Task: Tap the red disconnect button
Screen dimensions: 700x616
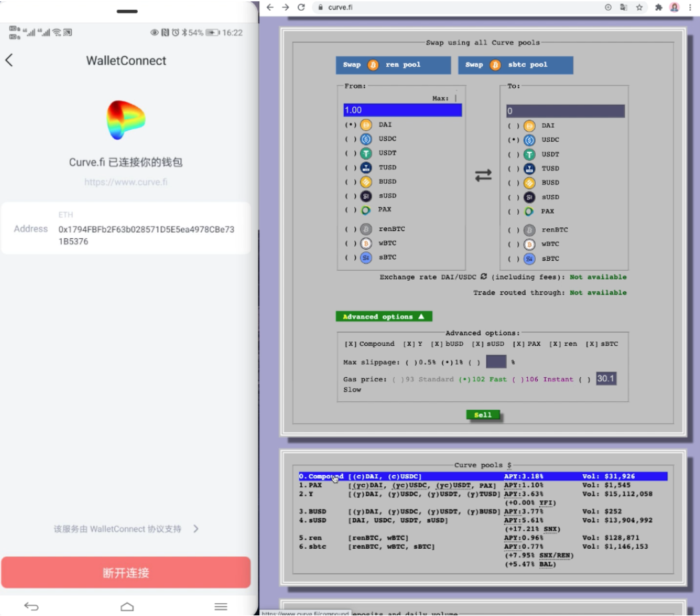Action: tap(126, 573)
